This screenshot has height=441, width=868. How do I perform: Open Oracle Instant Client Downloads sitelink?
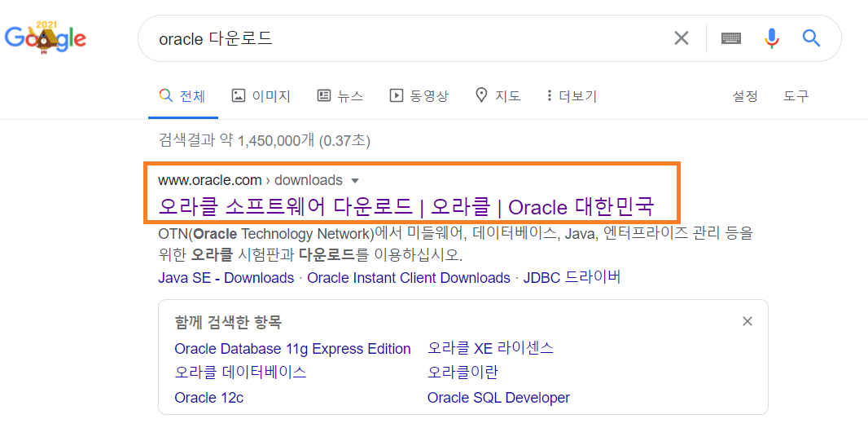tap(409, 278)
